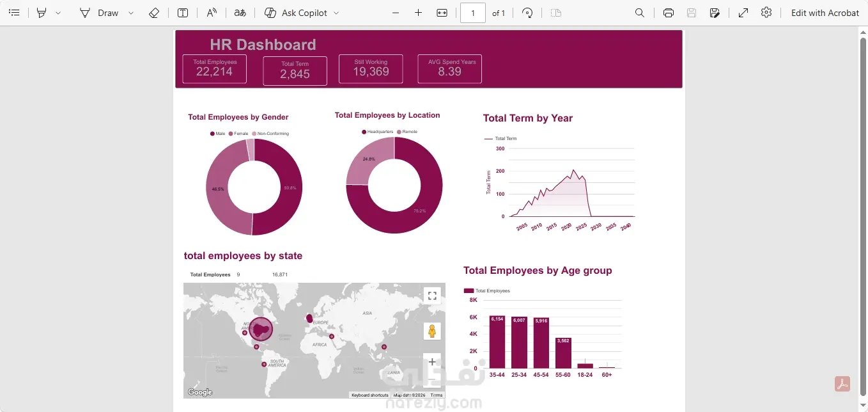Viewport: 868px width, 412px height.
Task: Click the greyed Save icon
Action: 692,13
